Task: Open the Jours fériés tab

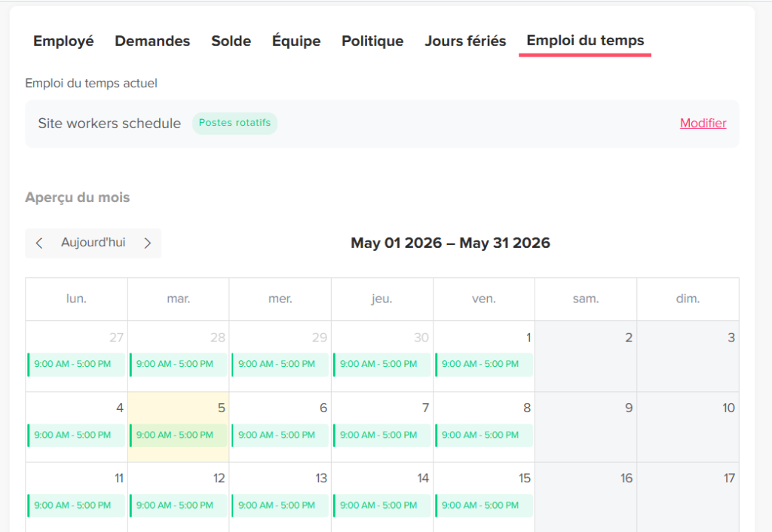Action: click(465, 41)
